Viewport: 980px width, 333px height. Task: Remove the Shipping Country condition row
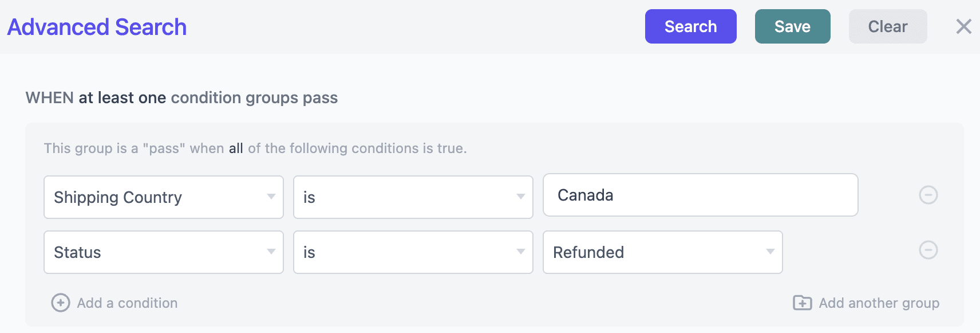[928, 195]
